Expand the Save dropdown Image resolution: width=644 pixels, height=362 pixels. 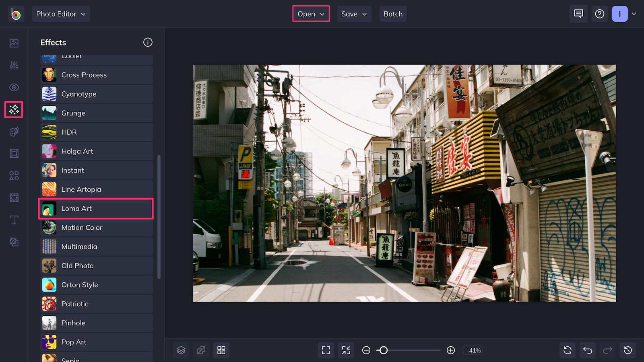[x=353, y=14]
